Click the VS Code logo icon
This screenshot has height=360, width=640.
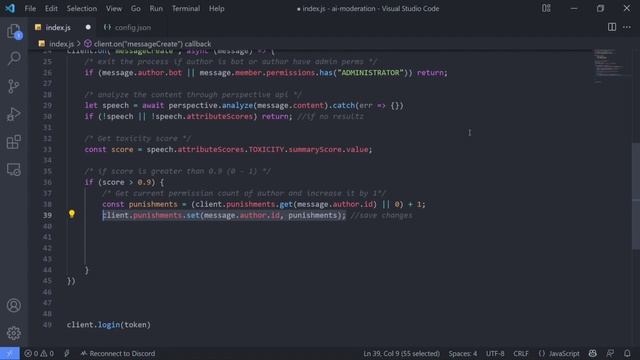pos(10,8)
